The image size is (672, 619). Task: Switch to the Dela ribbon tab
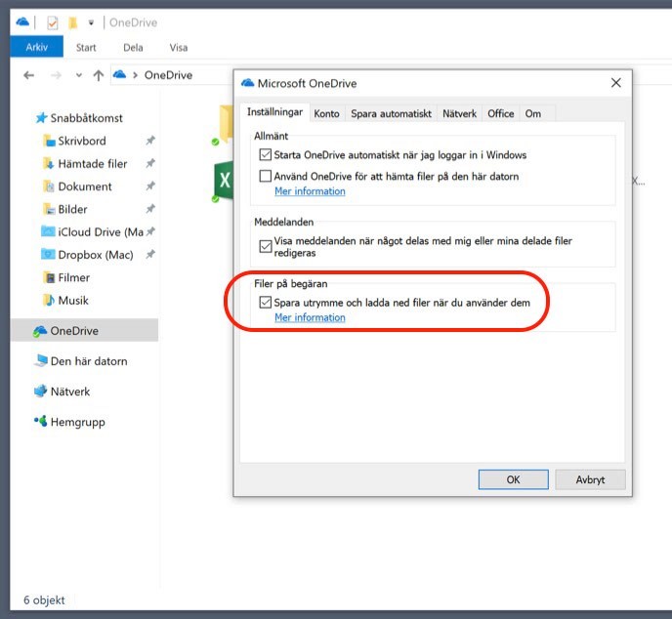point(133,48)
